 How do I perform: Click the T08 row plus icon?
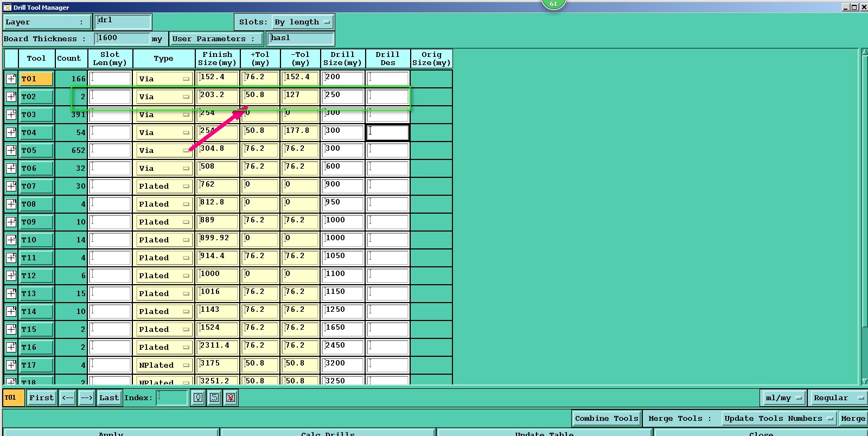[x=11, y=204]
